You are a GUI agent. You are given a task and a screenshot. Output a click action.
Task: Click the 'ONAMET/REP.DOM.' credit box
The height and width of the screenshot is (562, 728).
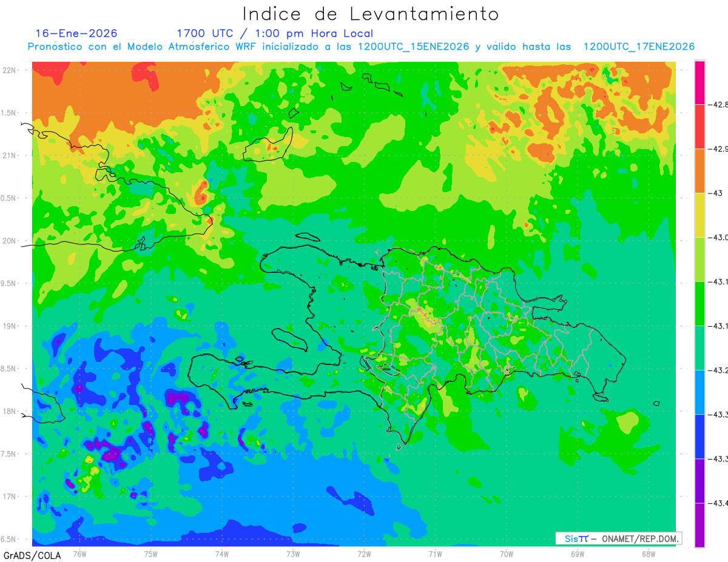pos(618,538)
